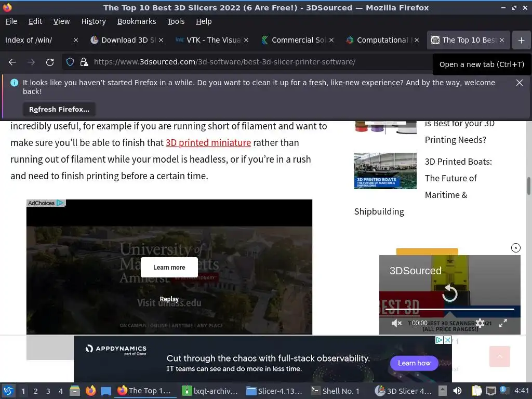View site security padlock info

point(84,62)
